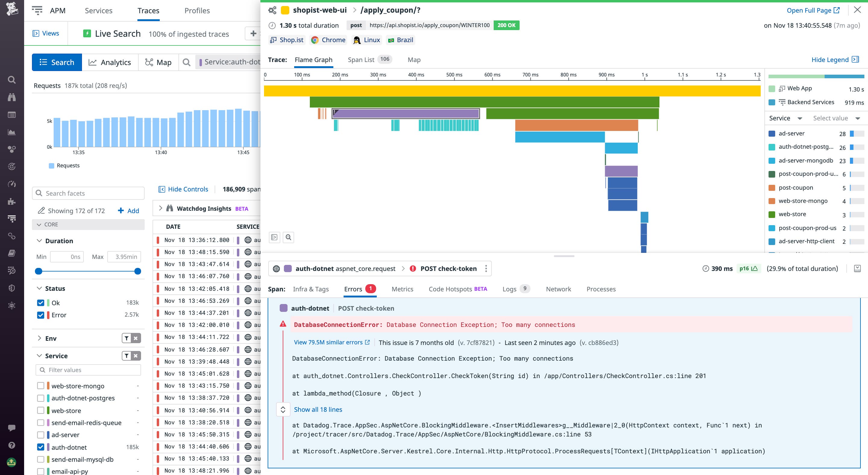
Task: Uncheck the auth-dotnet service filter
Action: (x=41, y=447)
